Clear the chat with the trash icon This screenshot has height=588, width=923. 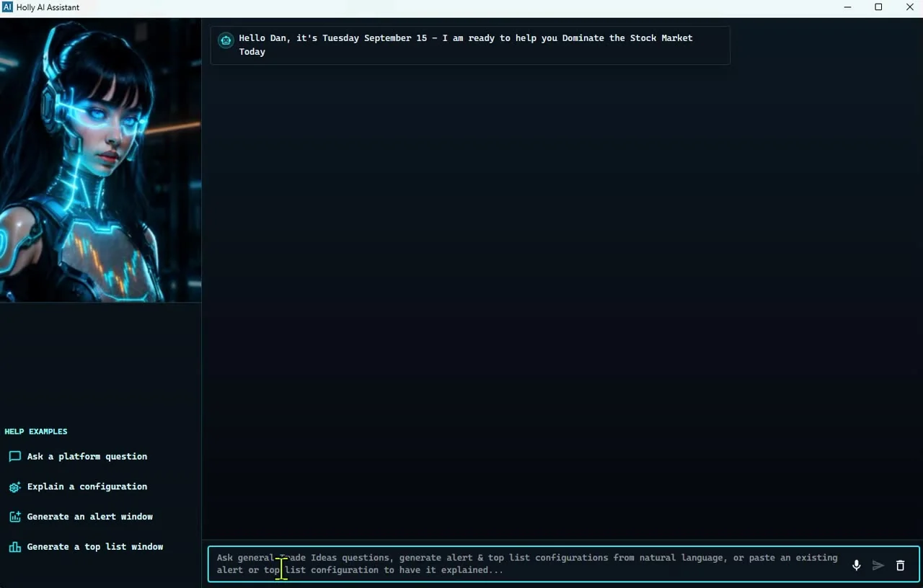[900, 566]
